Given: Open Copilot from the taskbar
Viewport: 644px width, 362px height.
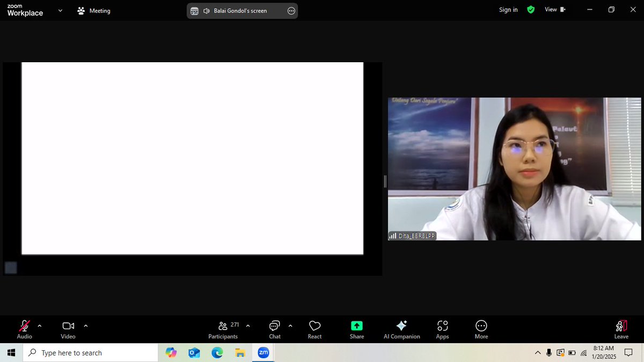Looking at the screenshot, I should [171, 353].
